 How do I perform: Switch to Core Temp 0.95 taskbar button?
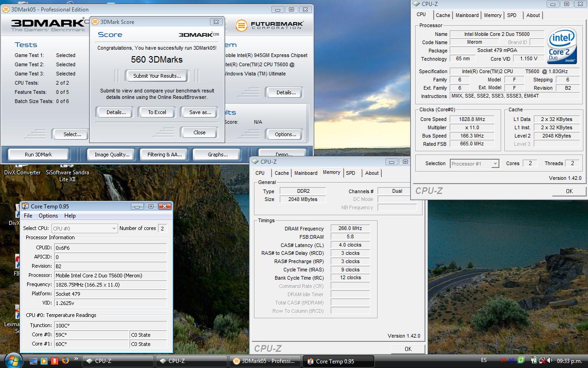[x=338, y=361]
